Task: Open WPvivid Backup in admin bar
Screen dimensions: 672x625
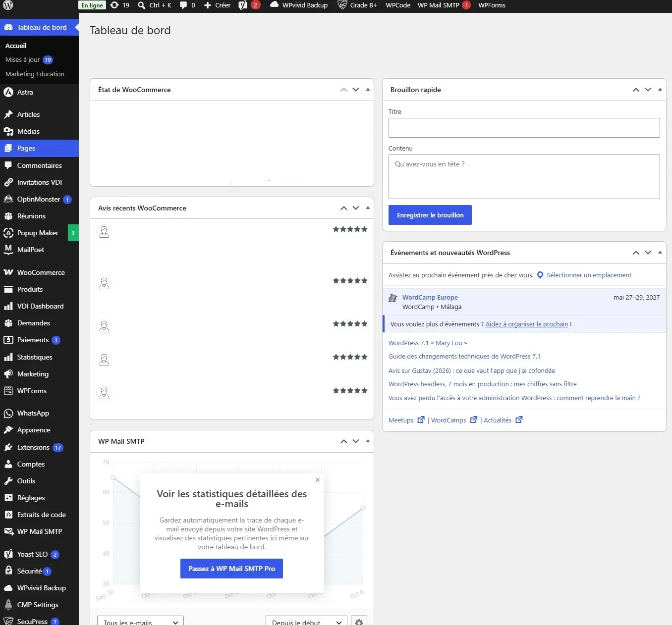Action: pos(299,5)
